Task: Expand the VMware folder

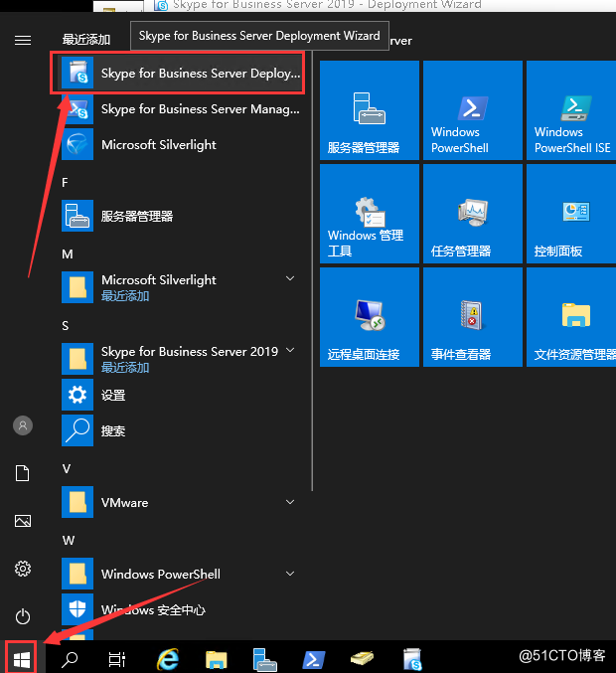Action: 290,502
